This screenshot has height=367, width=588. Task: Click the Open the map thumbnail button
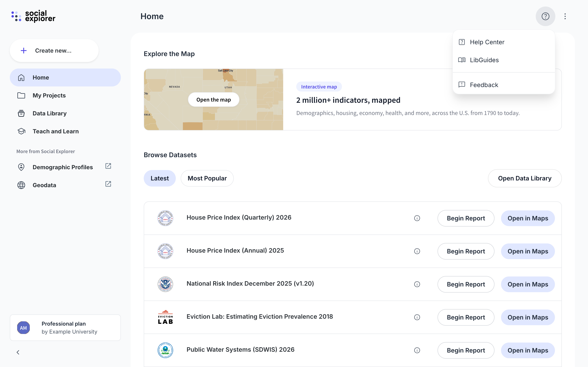[214, 99]
